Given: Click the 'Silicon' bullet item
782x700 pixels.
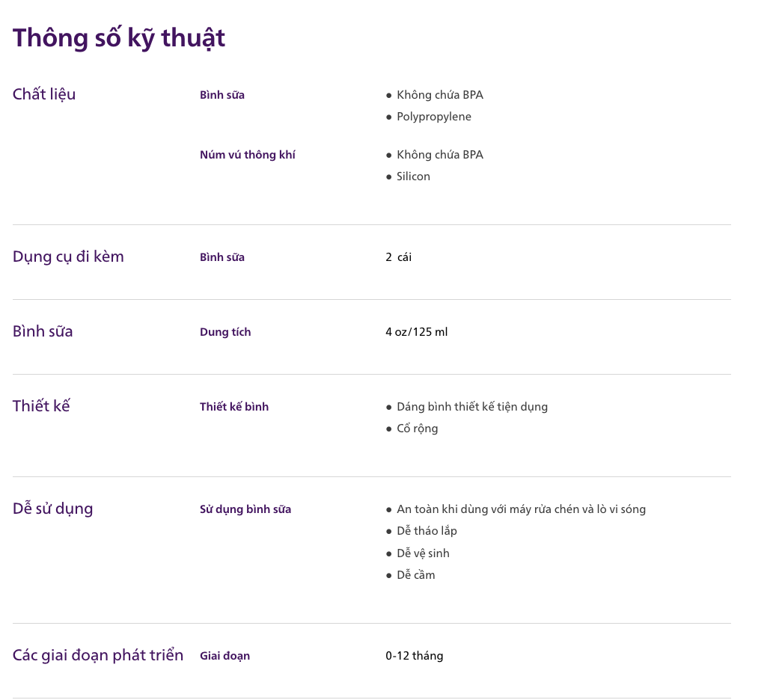Looking at the screenshot, I should tap(413, 176).
